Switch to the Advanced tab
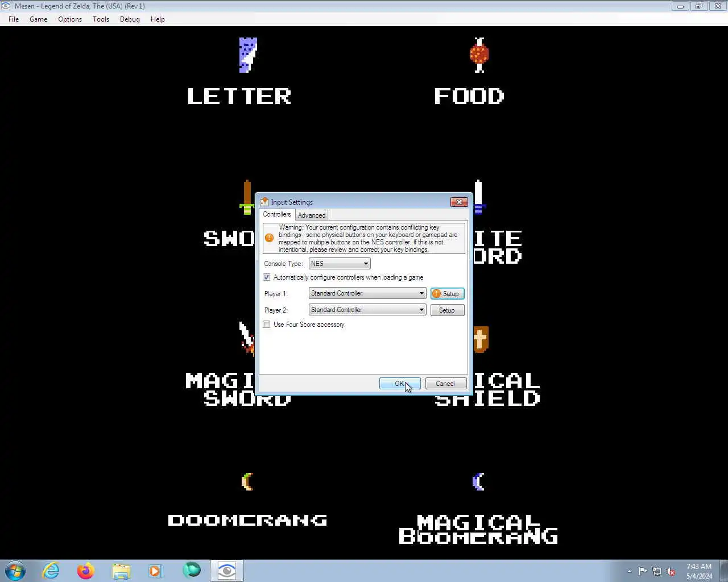The width and height of the screenshot is (728, 582). click(x=312, y=215)
